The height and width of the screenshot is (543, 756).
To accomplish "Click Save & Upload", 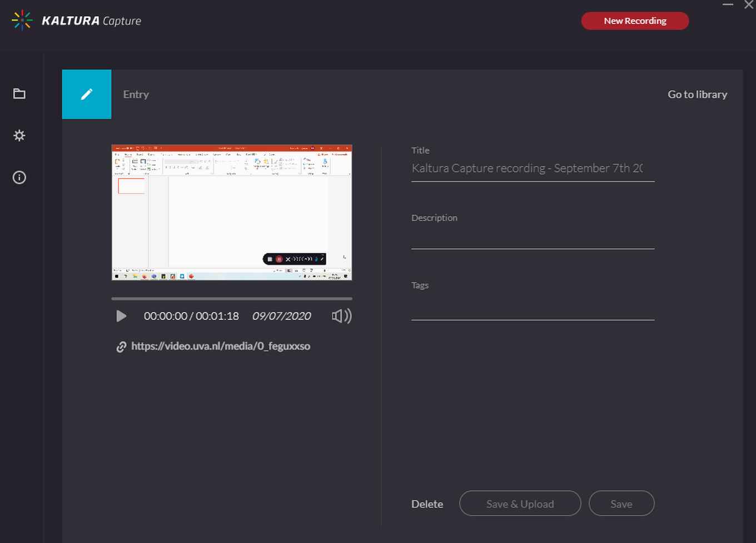I will (x=520, y=503).
